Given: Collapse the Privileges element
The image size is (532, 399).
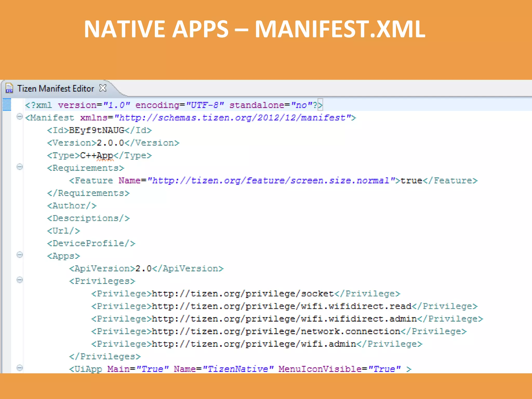Looking at the screenshot, I should pos(20,280).
